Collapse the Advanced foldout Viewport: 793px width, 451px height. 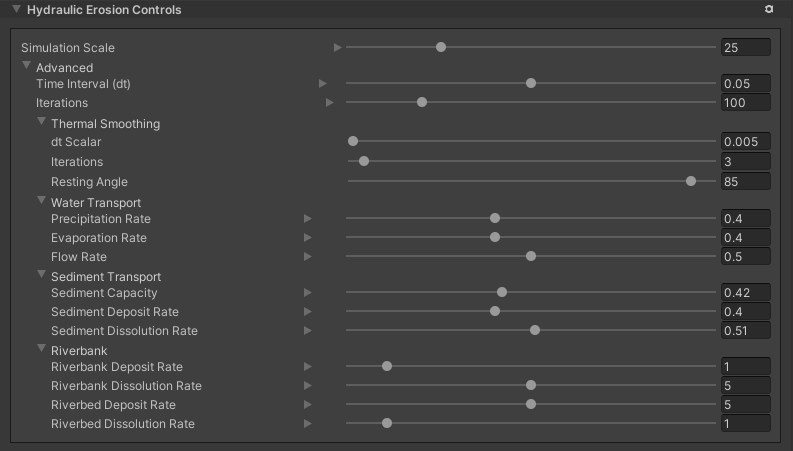tap(27, 67)
